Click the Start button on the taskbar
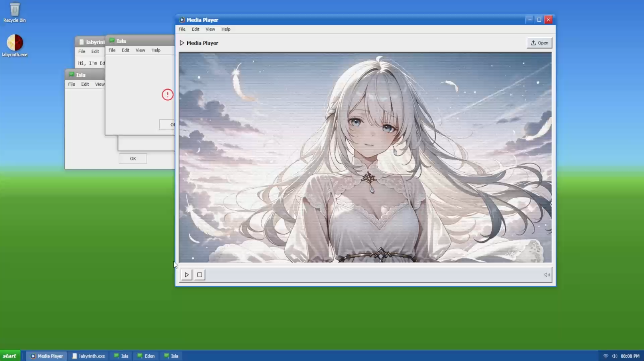The height and width of the screenshot is (361, 644). pos(10,356)
